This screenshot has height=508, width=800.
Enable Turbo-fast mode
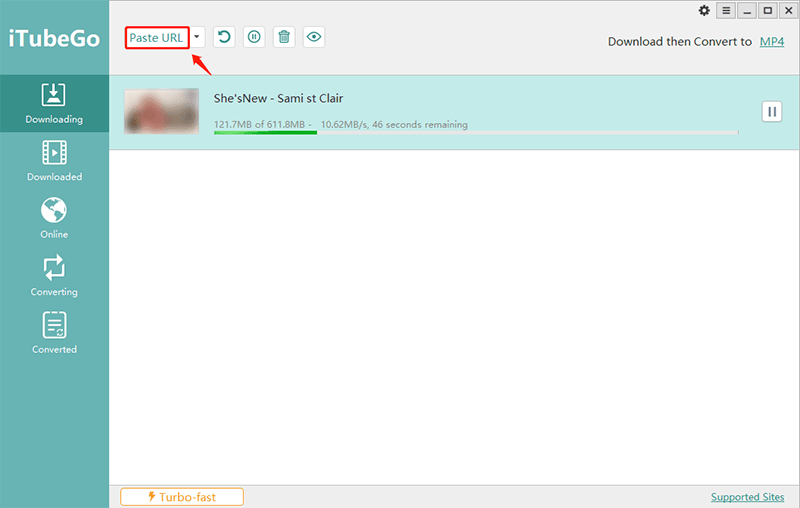pyautogui.click(x=182, y=497)
